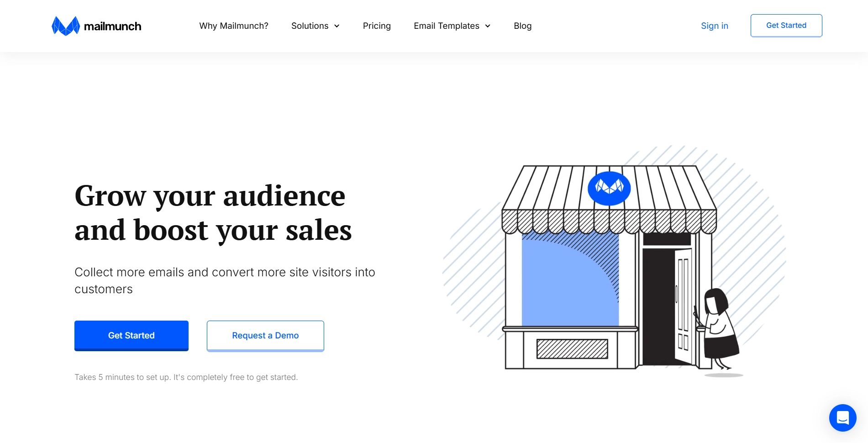Viewport: 868px width, 443px height.
Task: Open Why Mailmunch? page
Action: click(x=234, y=26)
